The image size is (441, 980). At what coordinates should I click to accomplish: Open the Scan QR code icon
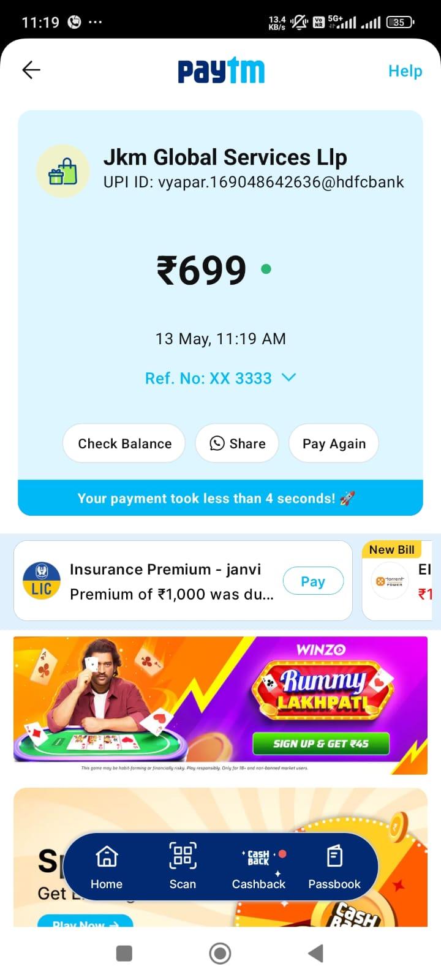click(183, 856)
